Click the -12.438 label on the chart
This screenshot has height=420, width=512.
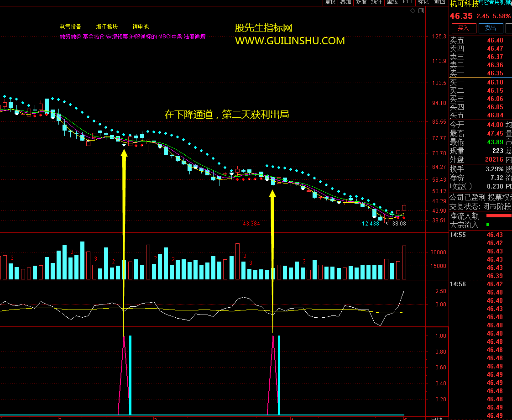click(x=369, y=224)
